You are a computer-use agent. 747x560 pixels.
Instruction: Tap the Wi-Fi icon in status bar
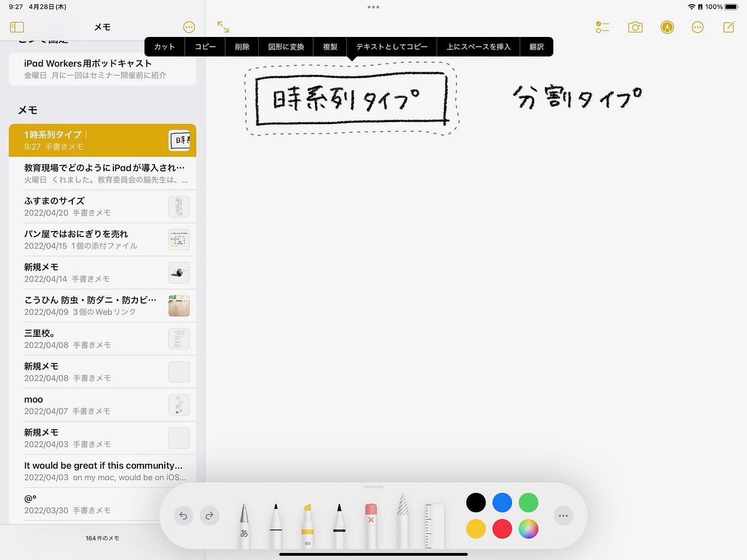point(692,7)
